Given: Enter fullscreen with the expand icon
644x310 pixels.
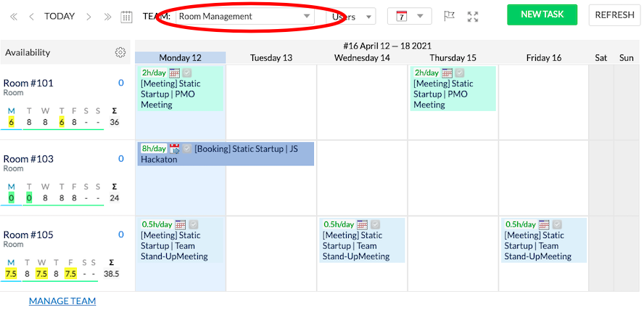Looking at the screenshot, I should coord(473,17).
